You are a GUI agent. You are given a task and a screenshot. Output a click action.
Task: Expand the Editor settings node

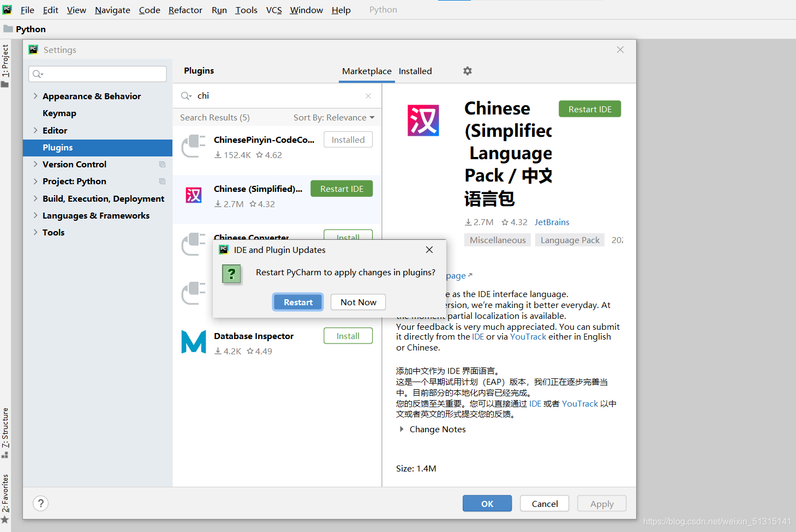point(35,130)
